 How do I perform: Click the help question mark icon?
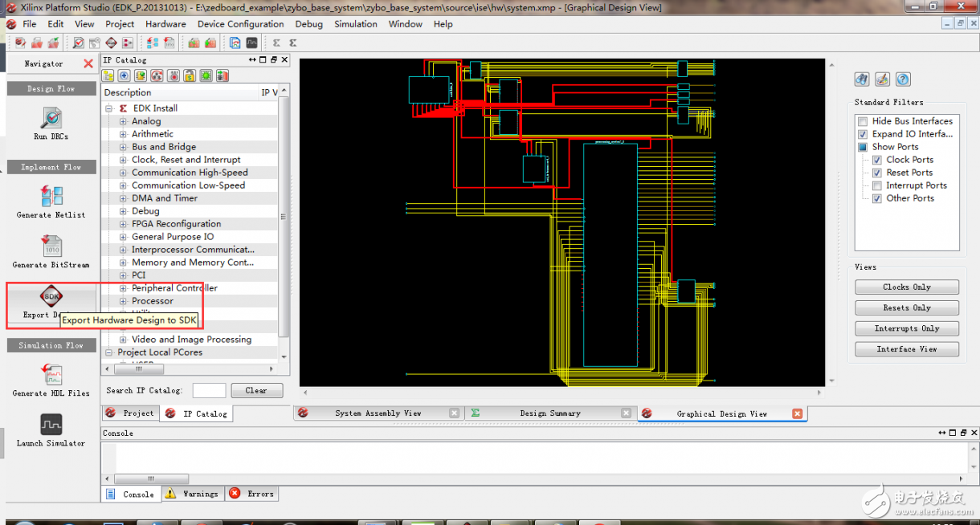click(x=903, y=79)
